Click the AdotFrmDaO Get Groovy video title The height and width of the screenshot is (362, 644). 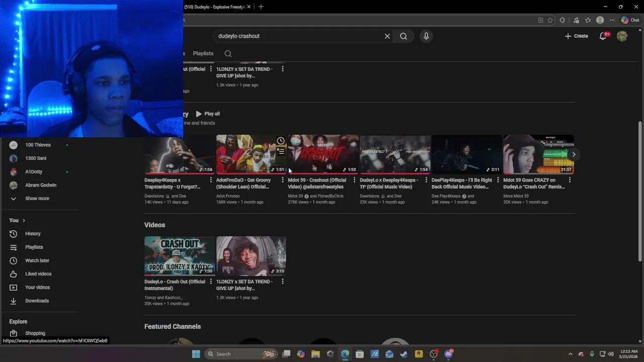[244, 184]
